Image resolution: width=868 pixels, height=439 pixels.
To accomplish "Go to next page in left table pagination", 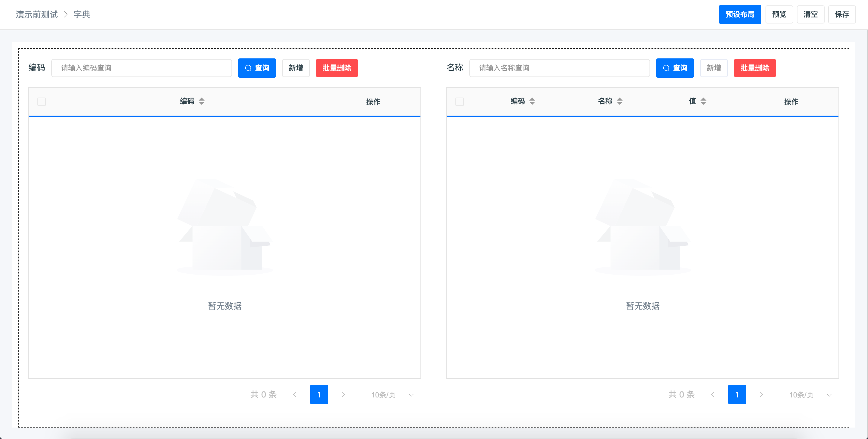I will coord(343,394).
